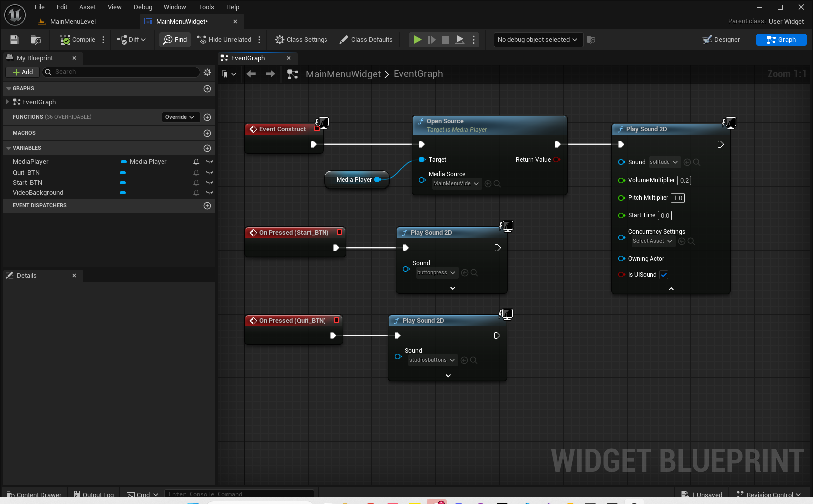Click the magnifier icon next to solitude sound
The image size is (813, 504).
point(697,162)
